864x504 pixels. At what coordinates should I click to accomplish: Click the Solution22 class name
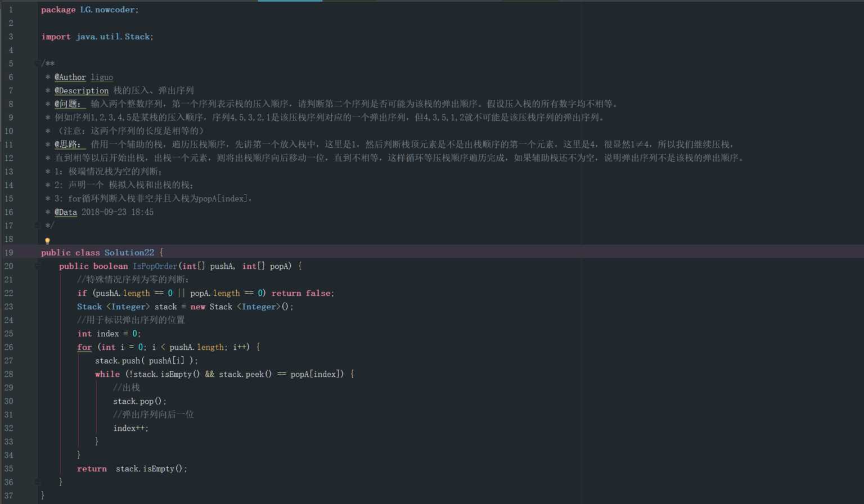coord(129,253)
